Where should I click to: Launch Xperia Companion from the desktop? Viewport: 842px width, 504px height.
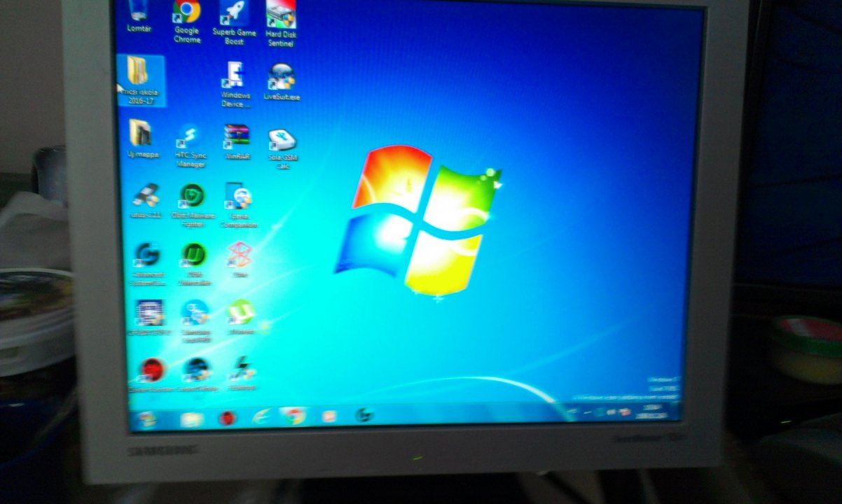point(238,206)
